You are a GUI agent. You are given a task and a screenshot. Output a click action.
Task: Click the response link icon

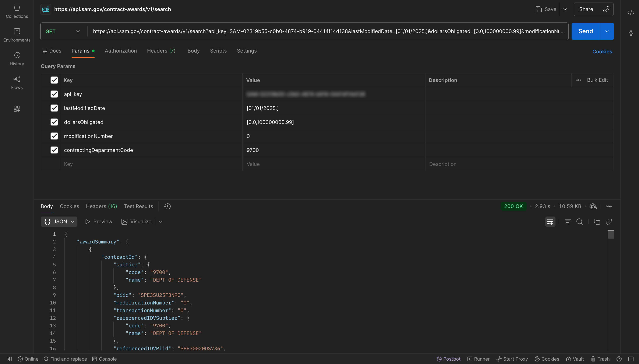[x=609, y=221]
